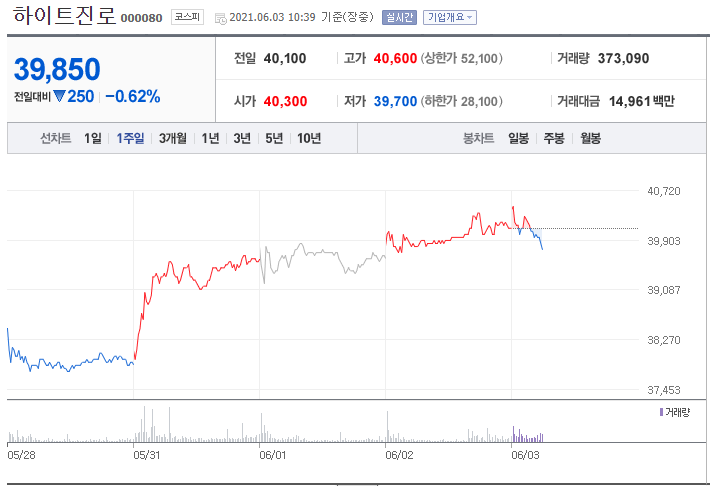Click the 선차트 label
The image size is (710, 486).
tap(56, 138)
